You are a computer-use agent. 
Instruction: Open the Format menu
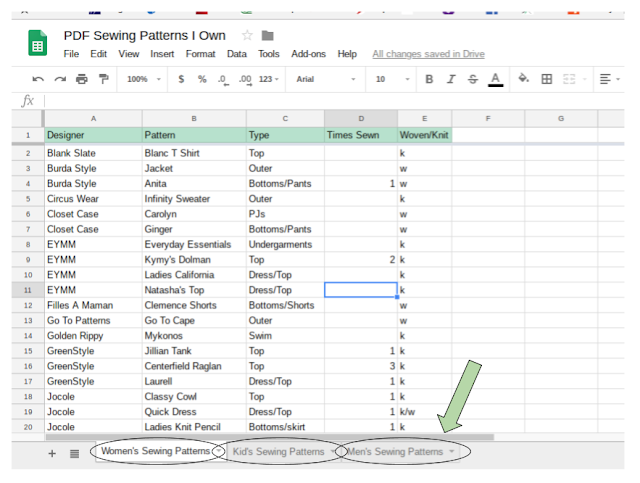[x=200, y=54]
